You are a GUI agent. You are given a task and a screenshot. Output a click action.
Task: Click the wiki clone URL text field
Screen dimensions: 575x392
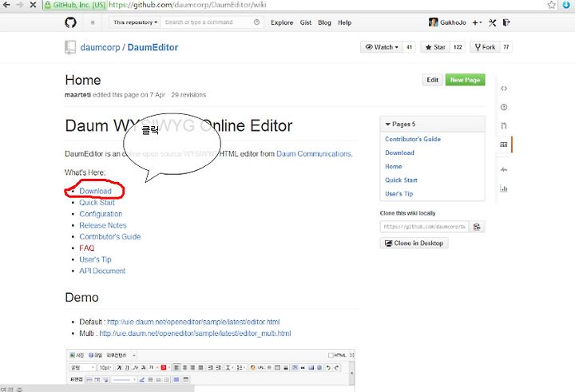coord(424,227)
